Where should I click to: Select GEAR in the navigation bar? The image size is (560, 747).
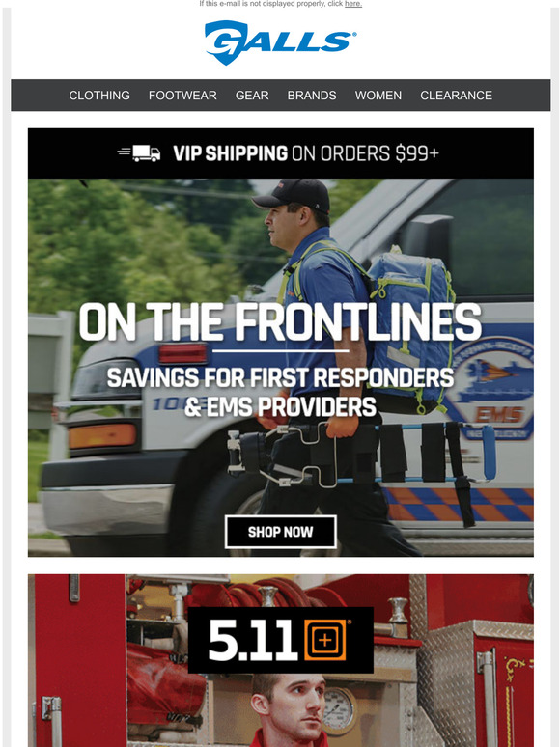[x=252, y=96]
